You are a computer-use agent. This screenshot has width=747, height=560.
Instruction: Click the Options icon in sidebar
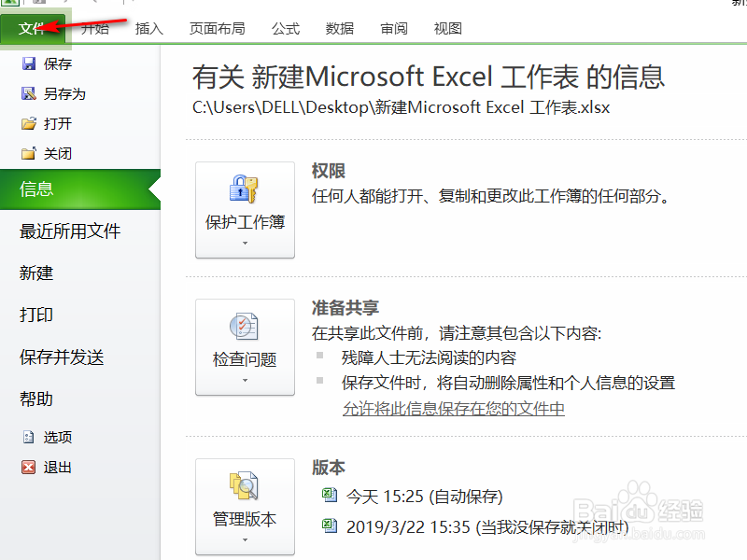29,437
